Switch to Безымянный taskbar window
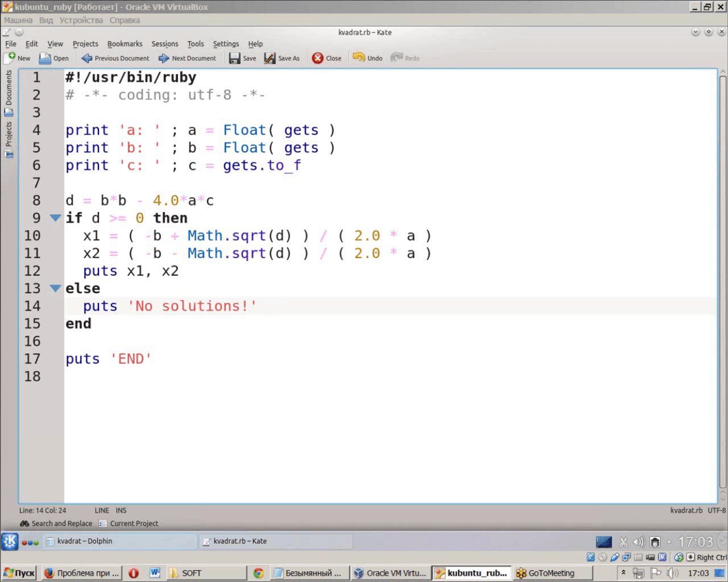Screen dimensions: 728x582 point(309,573)
